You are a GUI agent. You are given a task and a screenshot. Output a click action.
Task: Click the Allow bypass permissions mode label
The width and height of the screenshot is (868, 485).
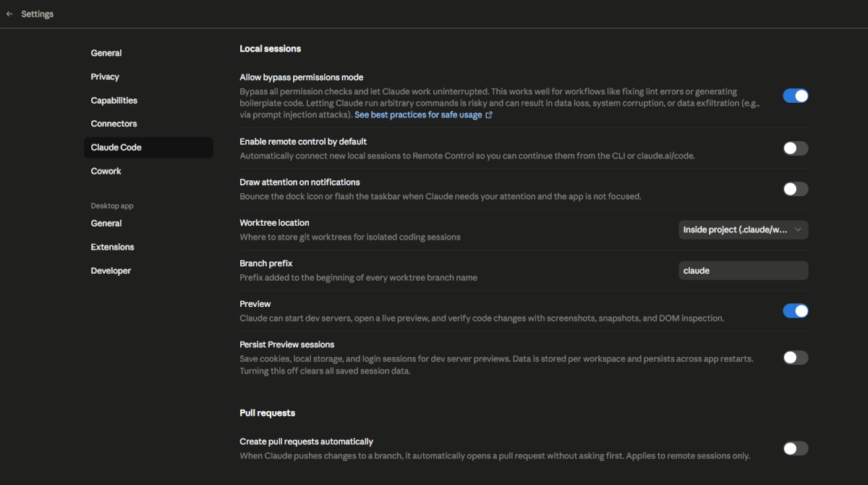coord(302,77)
